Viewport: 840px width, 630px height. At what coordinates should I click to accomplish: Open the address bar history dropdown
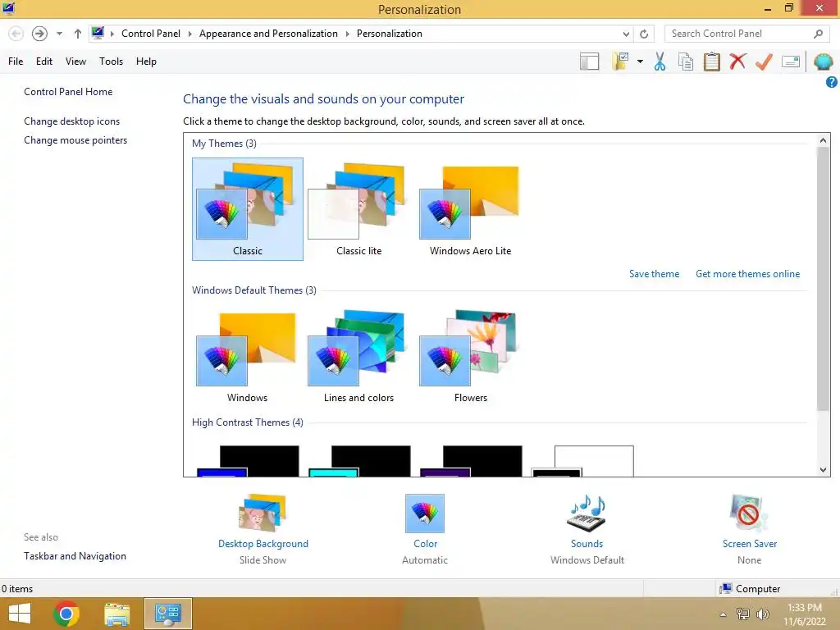pyautogui.click(x=626, y=34)
